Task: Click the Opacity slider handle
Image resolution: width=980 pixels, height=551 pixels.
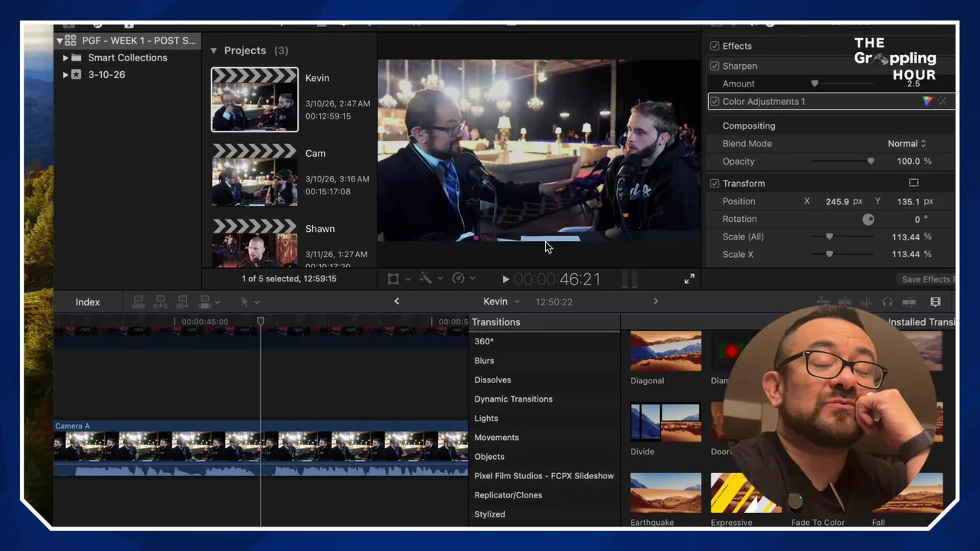Action: [871, 161]
